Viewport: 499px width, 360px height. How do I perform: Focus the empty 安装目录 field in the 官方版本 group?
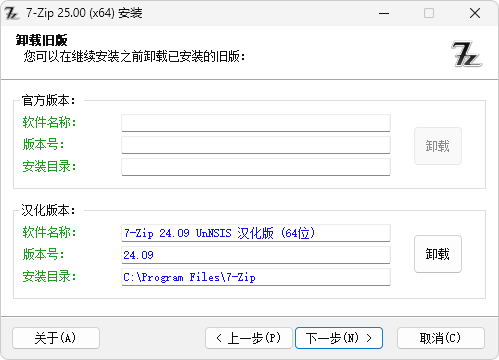(256, 167)
